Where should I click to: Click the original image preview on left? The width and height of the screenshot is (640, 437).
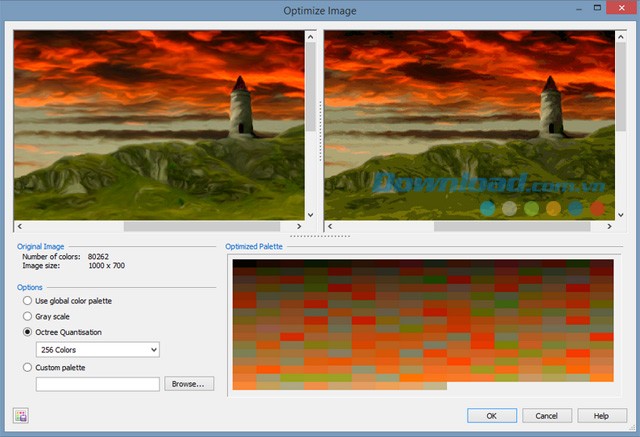(x=158, y=124)
